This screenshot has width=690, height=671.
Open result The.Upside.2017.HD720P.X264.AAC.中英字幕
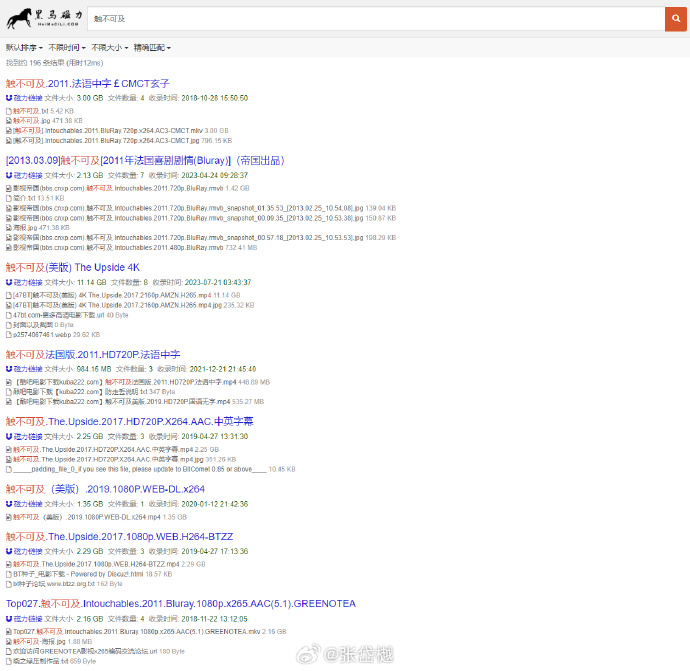[x=129, y=422]
